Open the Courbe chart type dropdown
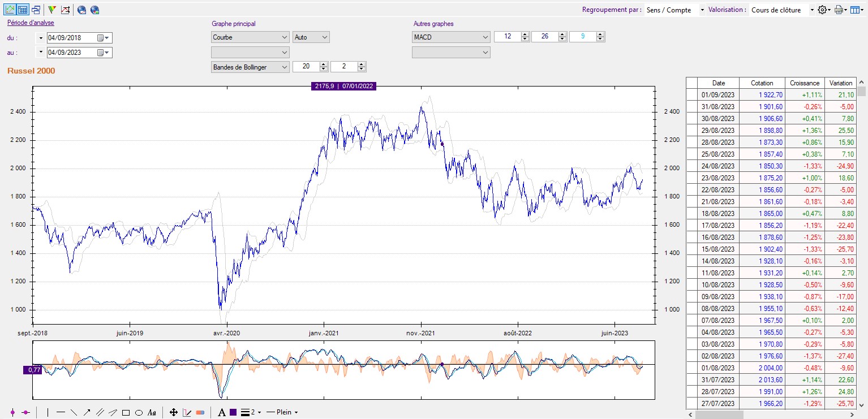The height and width of the screenshot is (419, 868). pyautogui.click(x=250, y=37)
